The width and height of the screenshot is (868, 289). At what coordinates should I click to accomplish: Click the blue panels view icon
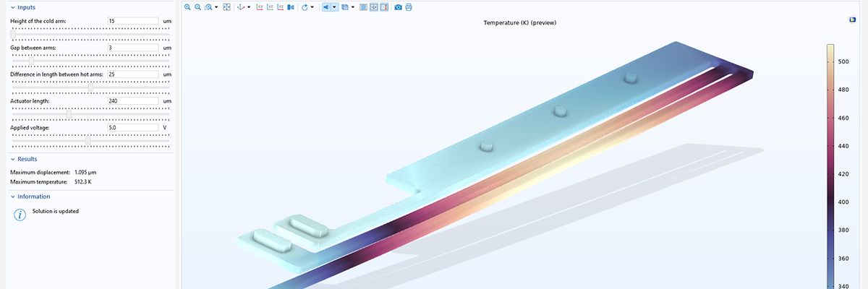click(291, 7)
